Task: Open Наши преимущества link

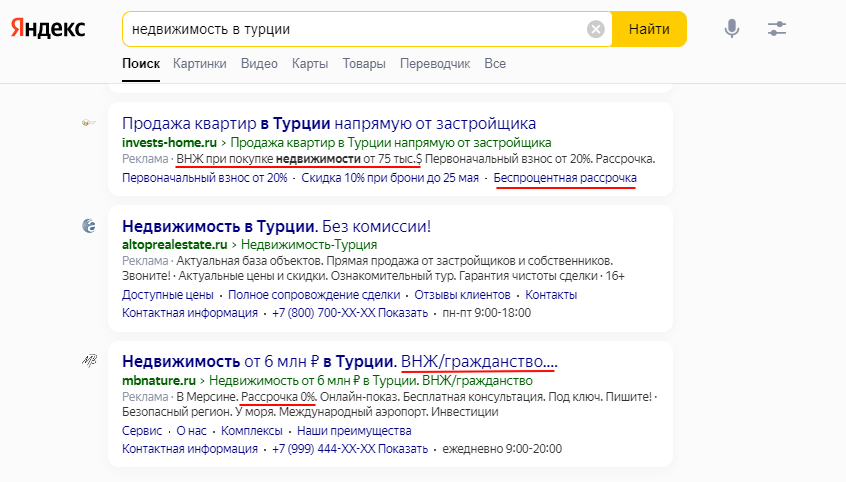Action: click(354, 431)
